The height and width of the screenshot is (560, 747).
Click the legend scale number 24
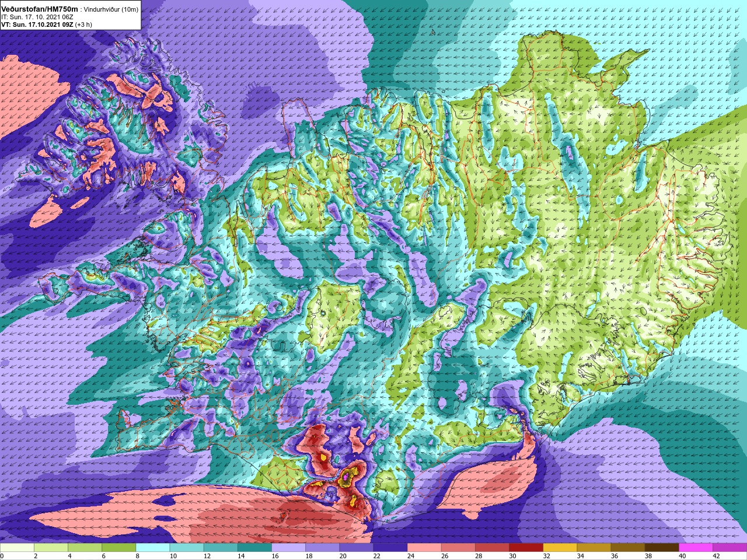tap(411, 556)
